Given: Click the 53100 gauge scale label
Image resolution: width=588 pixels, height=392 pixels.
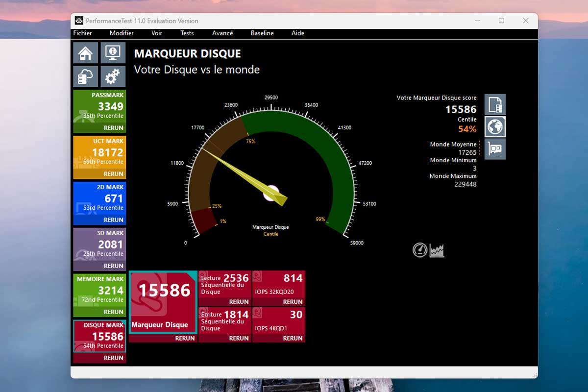Looking at the screenshot, I should coord(369,204).
